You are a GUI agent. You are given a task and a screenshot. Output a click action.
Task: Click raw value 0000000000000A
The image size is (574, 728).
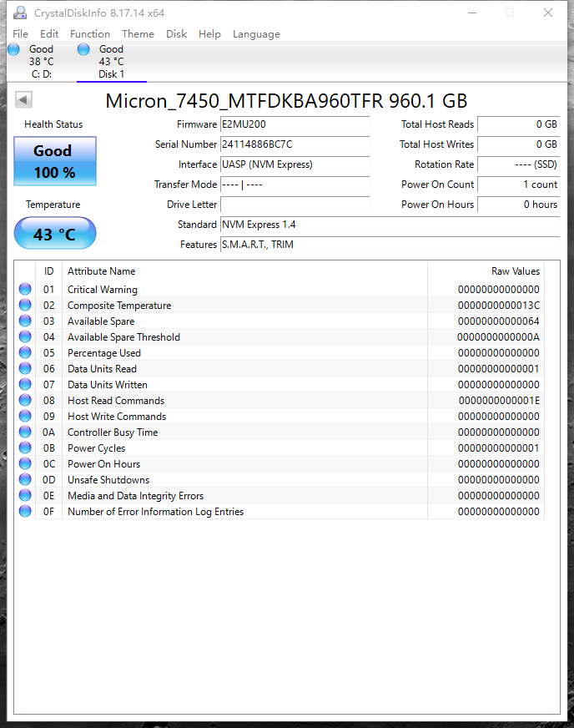tap(498, 337)
